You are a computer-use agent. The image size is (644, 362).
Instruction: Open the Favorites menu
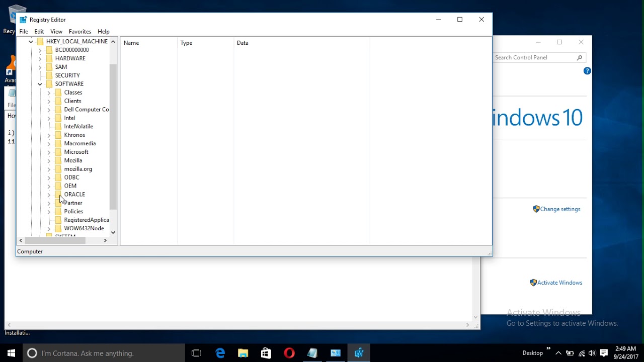coord(80,31)
